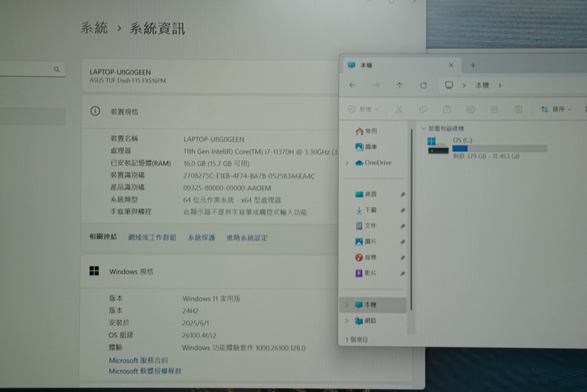Viewport: 587px width, 392px height.
Task: Open 文件 (Documents) in Explorer sidebar
Action: 366,226
